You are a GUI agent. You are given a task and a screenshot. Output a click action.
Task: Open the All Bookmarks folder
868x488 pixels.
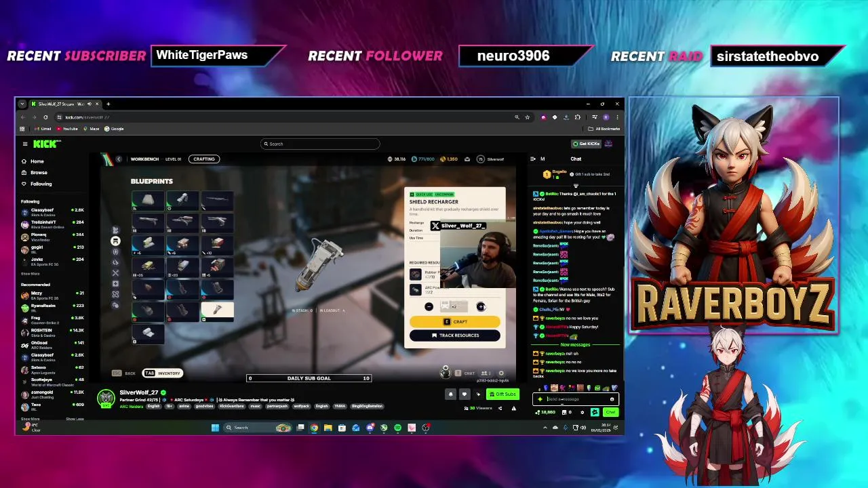point(605,129)
